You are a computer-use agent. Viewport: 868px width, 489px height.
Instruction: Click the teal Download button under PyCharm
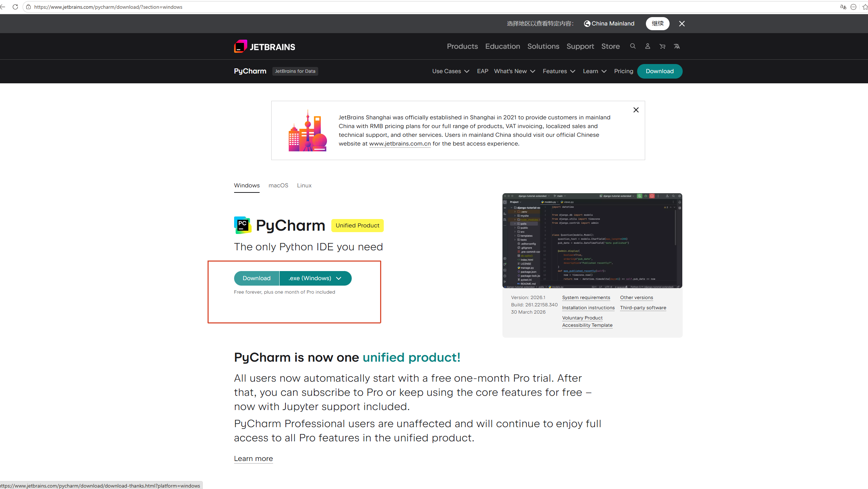[256, 278]
